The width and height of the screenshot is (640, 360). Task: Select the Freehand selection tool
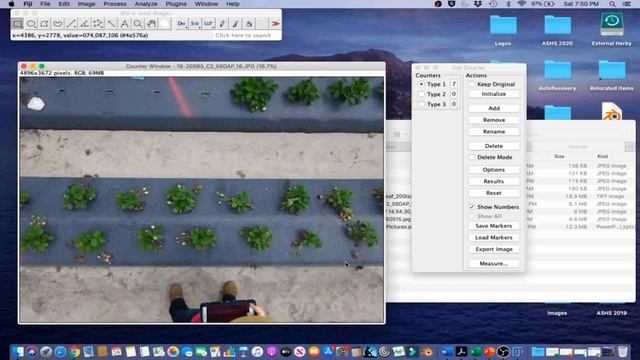tap(58, 24)
